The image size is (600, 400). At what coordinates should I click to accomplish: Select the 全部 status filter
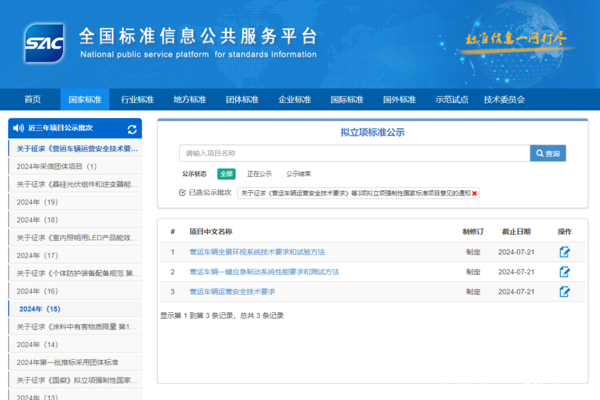(227, 173)
